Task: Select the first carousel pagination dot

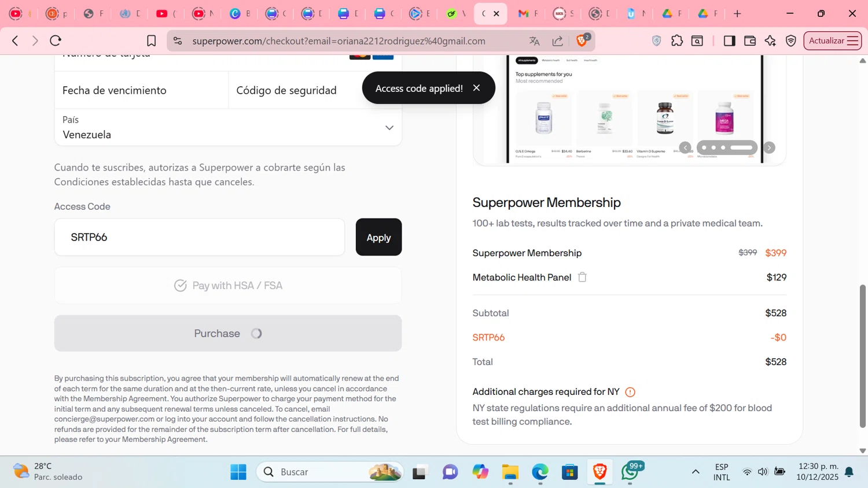Action: click(704, 147)
